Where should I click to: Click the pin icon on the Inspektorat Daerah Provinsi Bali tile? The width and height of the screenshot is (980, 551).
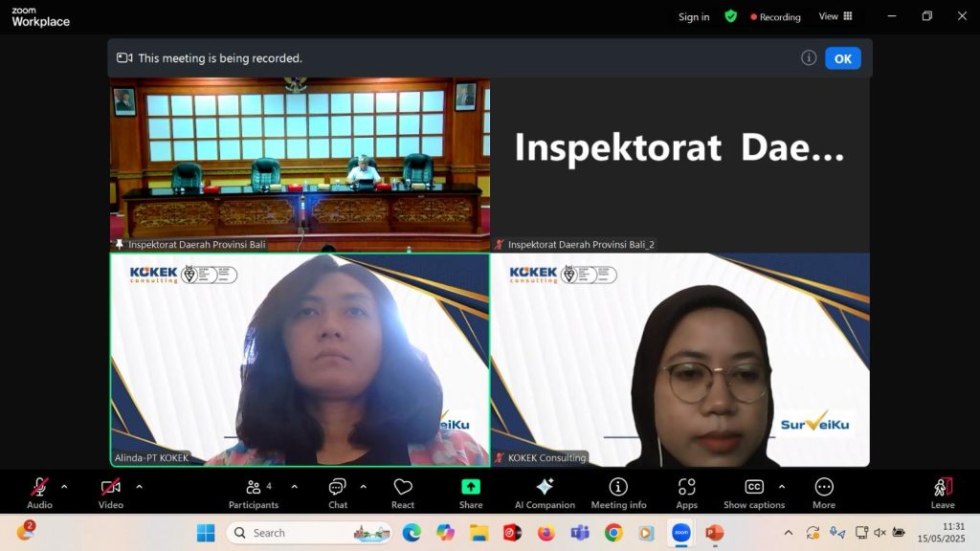(120, 244)
